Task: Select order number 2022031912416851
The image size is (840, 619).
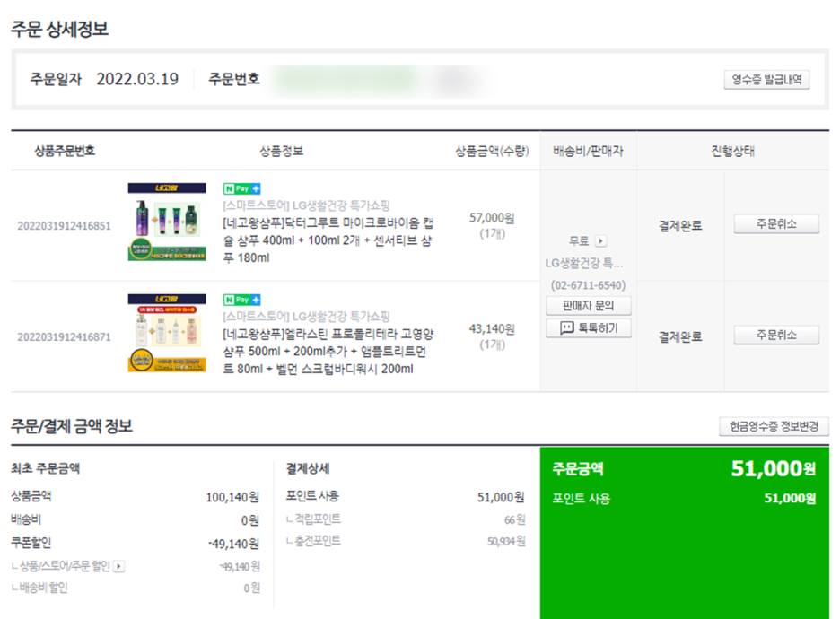Action: click(65, 226)
